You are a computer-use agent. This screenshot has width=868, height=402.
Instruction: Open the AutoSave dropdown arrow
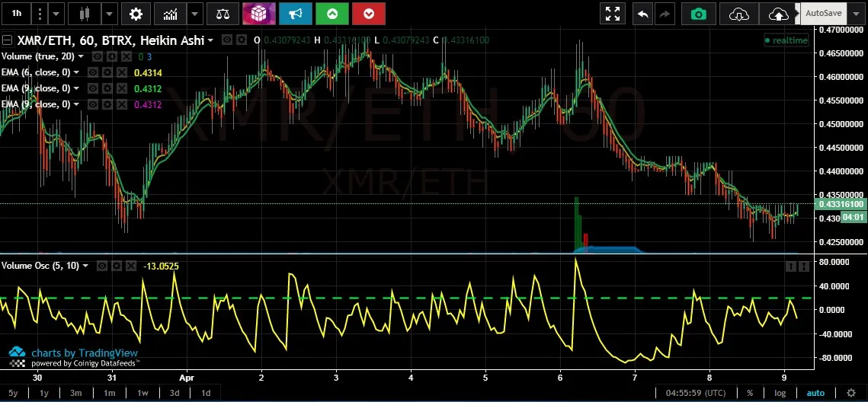(855, 14)
